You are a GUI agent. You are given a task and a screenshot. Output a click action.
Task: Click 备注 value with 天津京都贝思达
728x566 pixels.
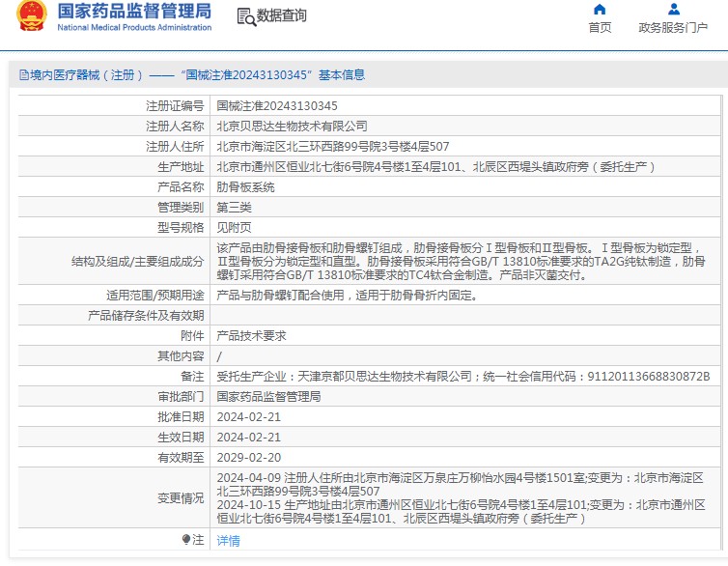[x=463, y=376]
